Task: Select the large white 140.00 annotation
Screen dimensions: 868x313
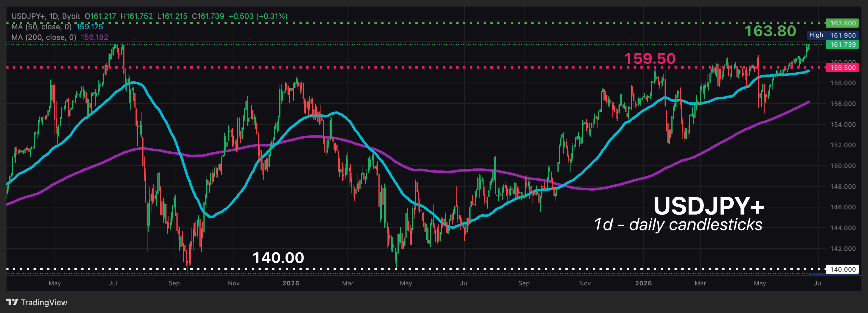Action: (278, 258)
